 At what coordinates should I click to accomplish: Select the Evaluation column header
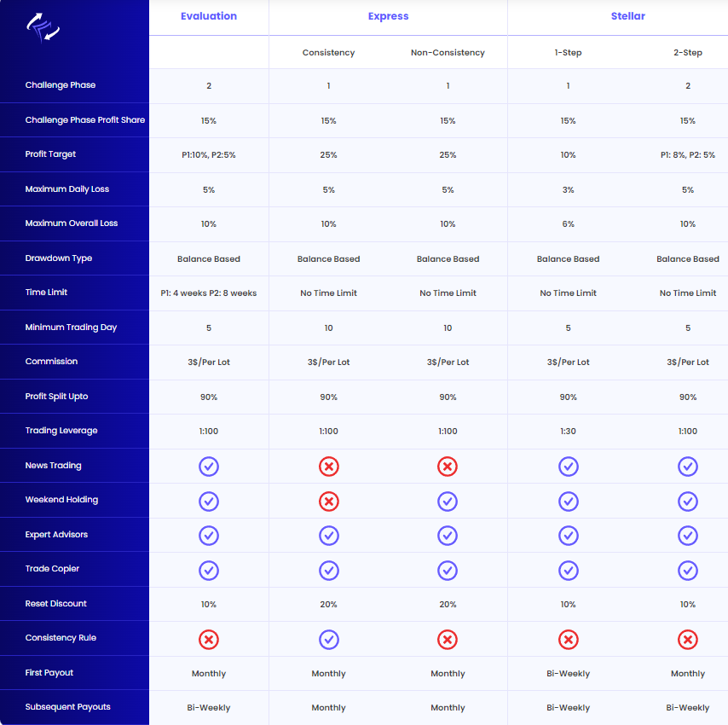coord(209,16)
